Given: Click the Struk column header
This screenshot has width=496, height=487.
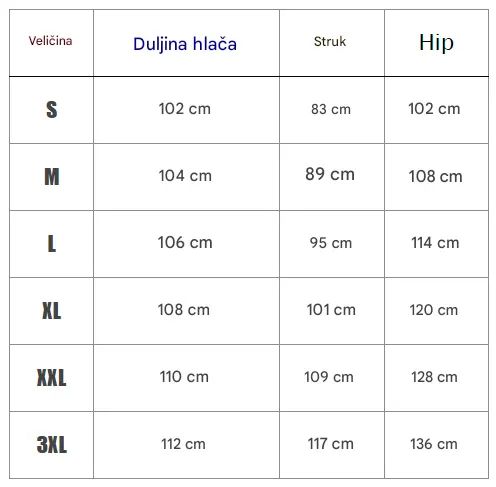Looking at the screenshot, I should 330,42.
